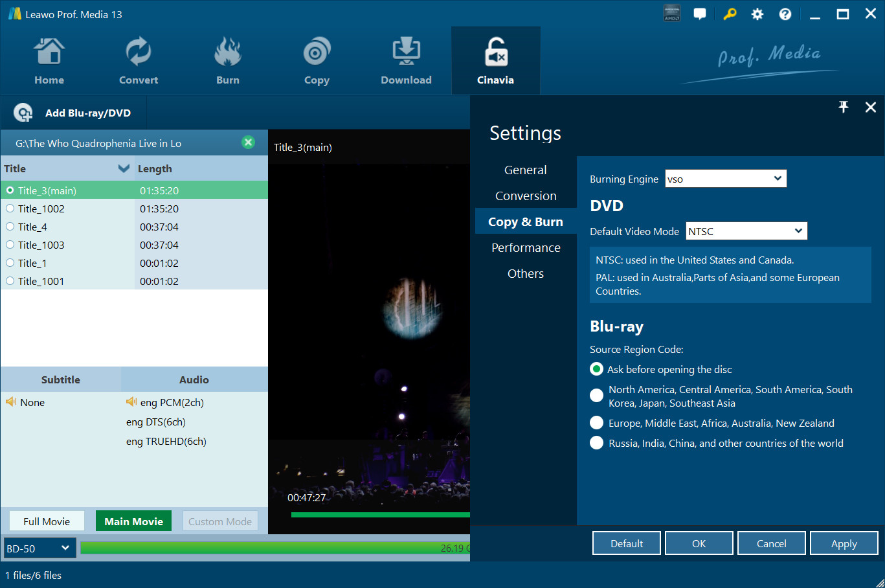Pin the Settings panel
The image size is (885, 588).
pos(844,107)
